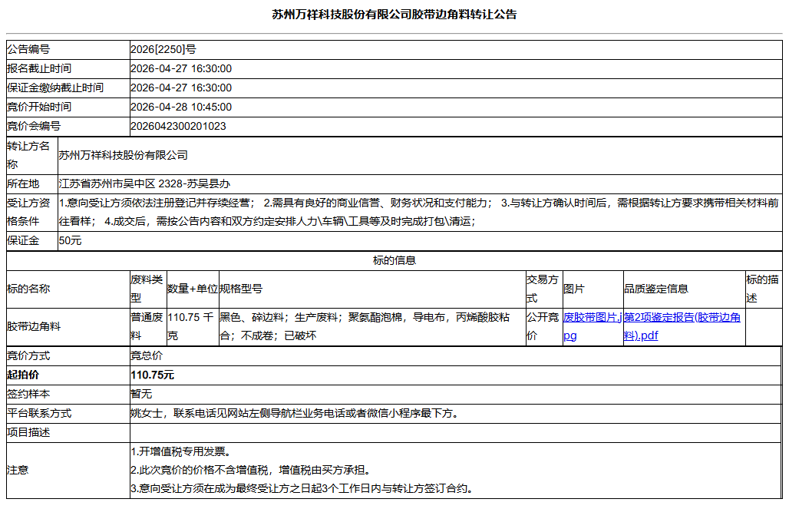789x532 pixels.
Task: Click the 规格型号 column header
Action: pyautogui.click(x=241, y=289)
